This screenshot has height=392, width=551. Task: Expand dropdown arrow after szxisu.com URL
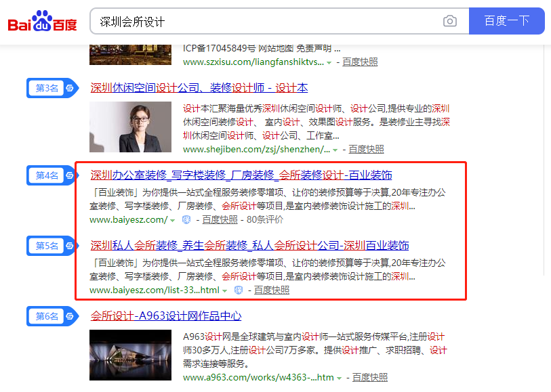click(329, 63)
